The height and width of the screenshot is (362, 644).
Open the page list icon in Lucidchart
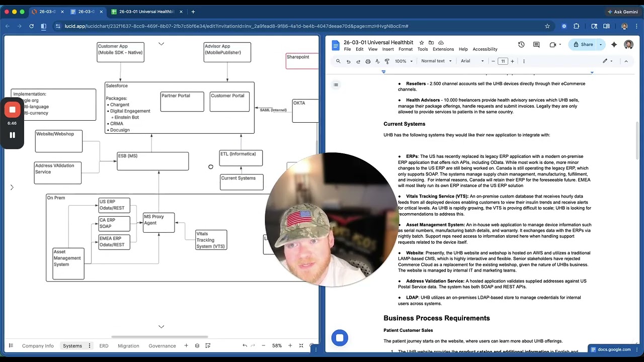click(x=11, y=345)
